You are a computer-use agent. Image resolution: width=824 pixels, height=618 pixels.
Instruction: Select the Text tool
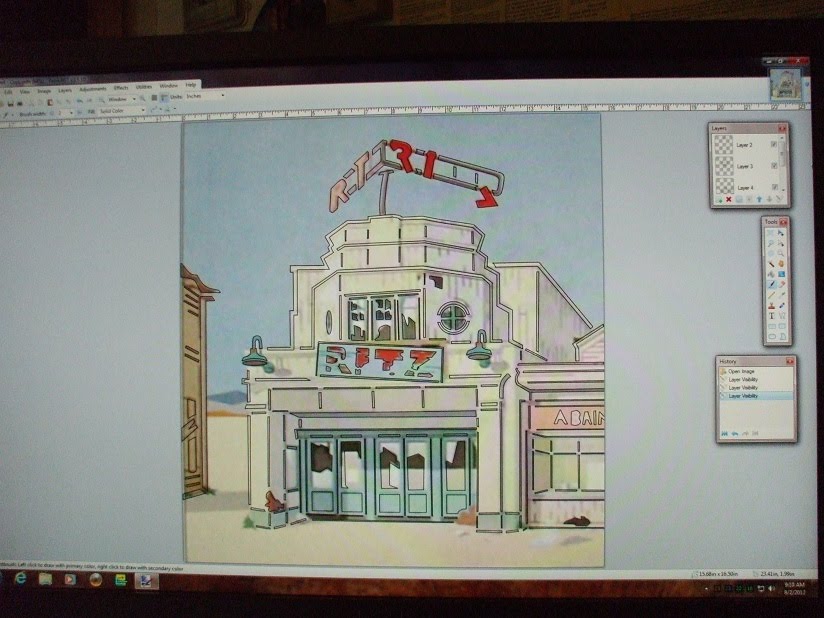tap(771, 315)
